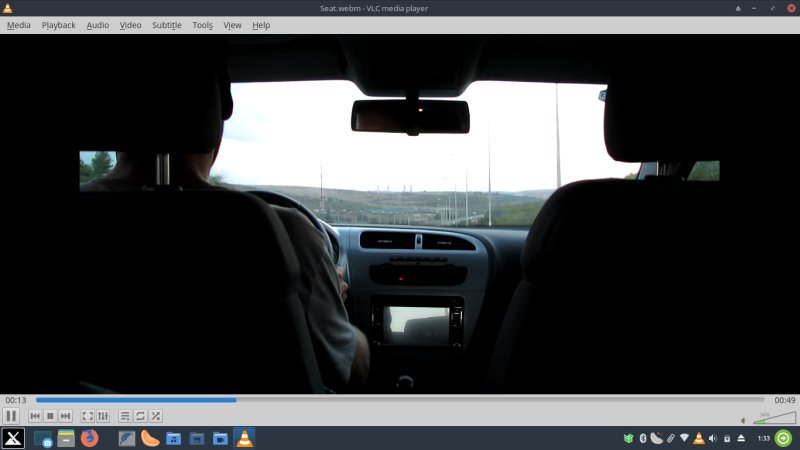Jump to previous media track

[x=35, y=416]
